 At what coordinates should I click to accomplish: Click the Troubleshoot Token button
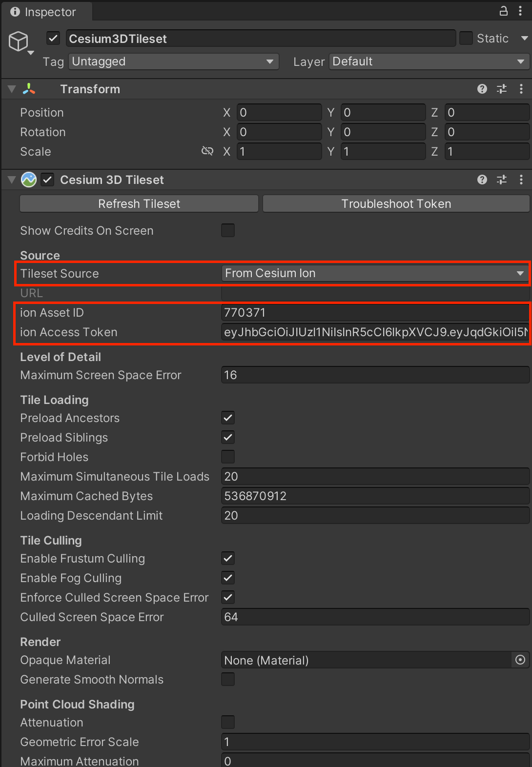pyautogui.click(x=396, y=204)
